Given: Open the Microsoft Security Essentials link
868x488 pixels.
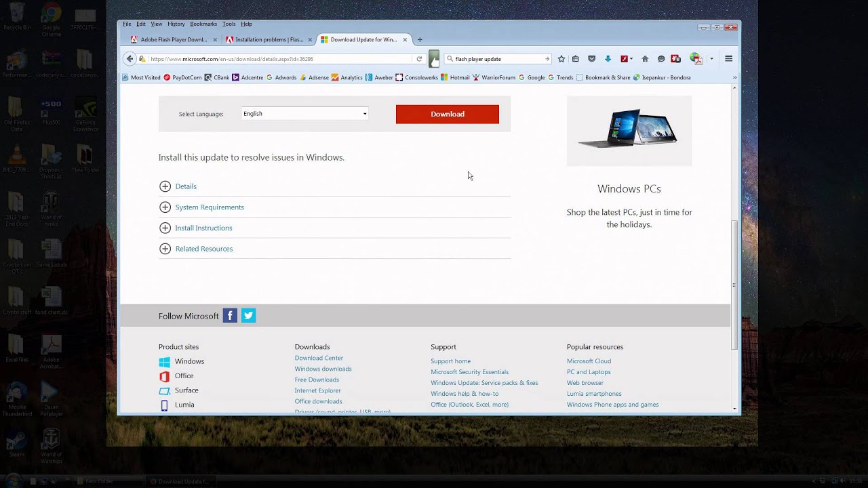Looking at the screenshot, I should pyautogui.click(x=469, y=372).
